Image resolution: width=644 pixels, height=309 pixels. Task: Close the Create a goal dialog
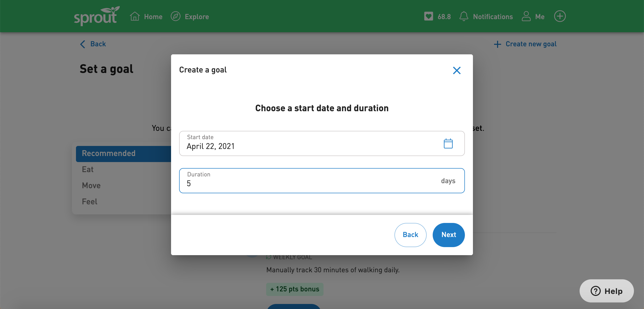coord(457,70)
